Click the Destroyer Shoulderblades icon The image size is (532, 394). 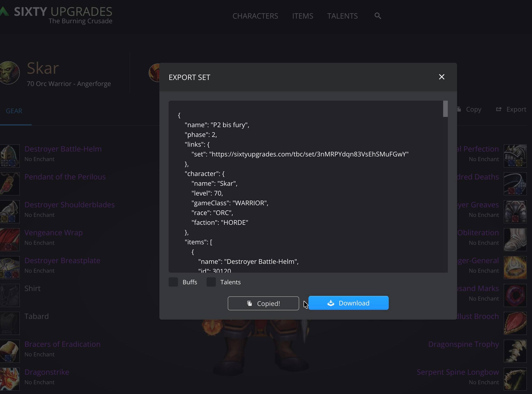pos(9,211)
